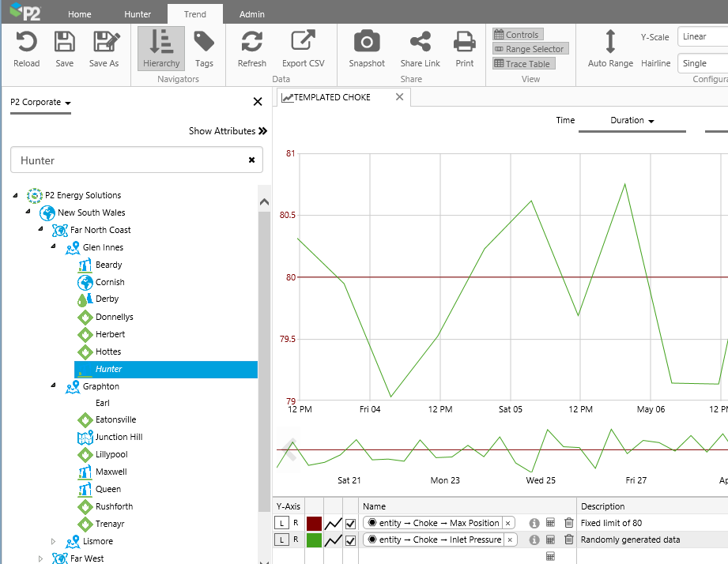
Task: Open the Tags navigator
Action: (x=204, y=43)
